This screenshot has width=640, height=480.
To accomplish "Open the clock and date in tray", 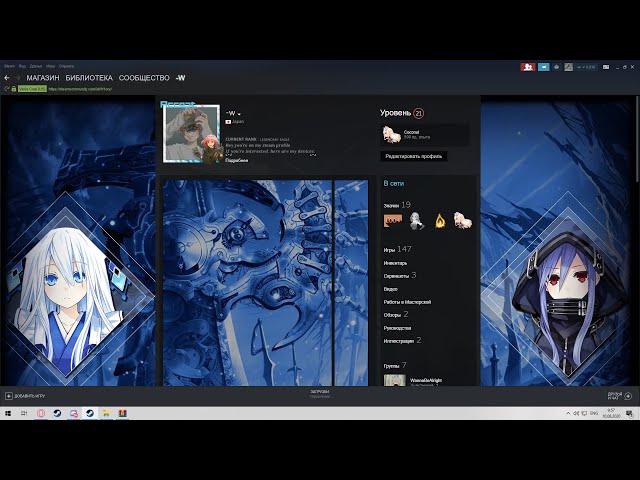I will click(611, 413).
